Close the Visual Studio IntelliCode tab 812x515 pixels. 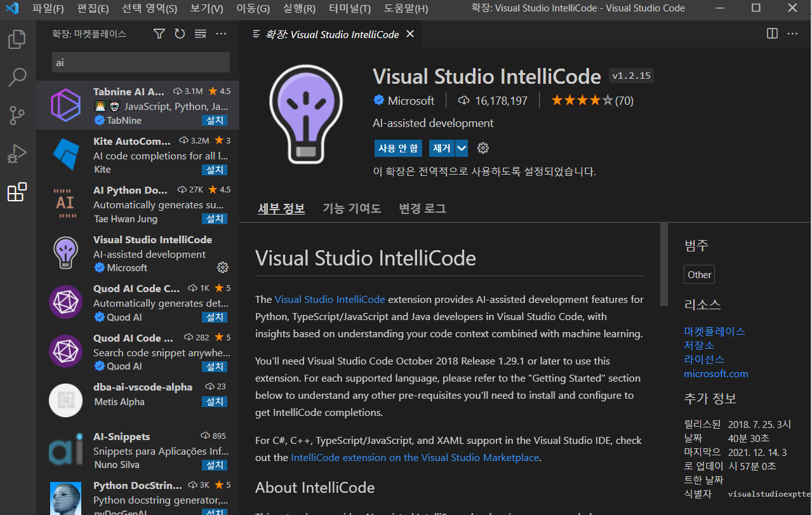[x=410, y=34]
